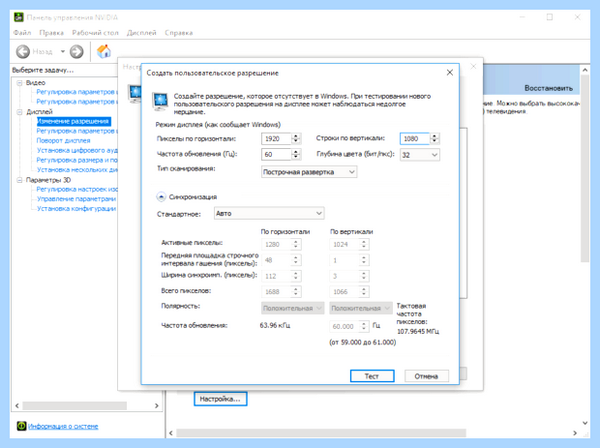Image resolution: width=600 pixels, height=448 pixels.
Task: Open Регулировка размера и положения tree item
Action: (77, 160)
